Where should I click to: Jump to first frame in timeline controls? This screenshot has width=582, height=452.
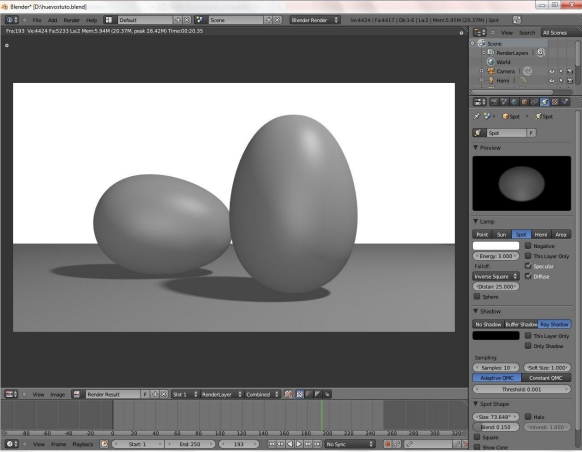click(272, 444)
